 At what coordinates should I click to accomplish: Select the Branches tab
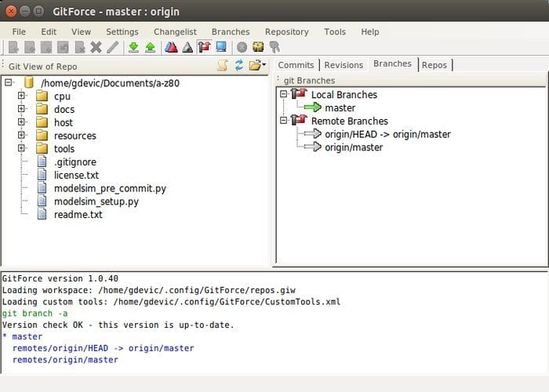pyautogui.click(x=392, y=64)
